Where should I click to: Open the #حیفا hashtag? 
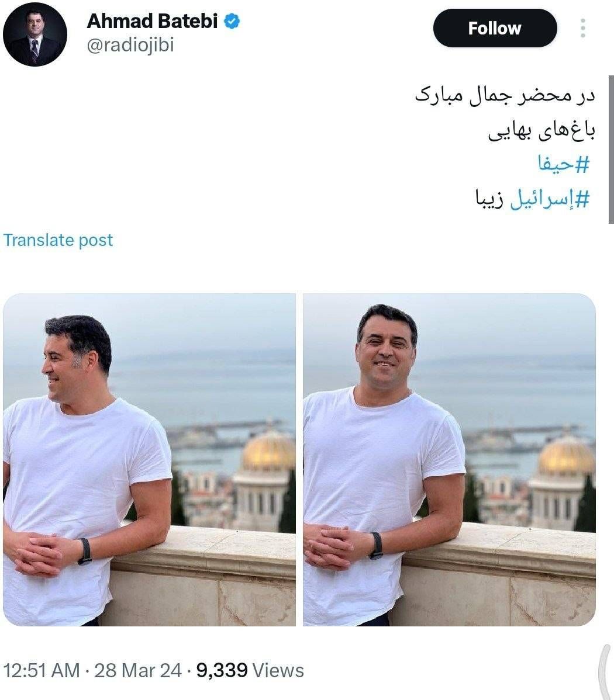click(564, 164)
